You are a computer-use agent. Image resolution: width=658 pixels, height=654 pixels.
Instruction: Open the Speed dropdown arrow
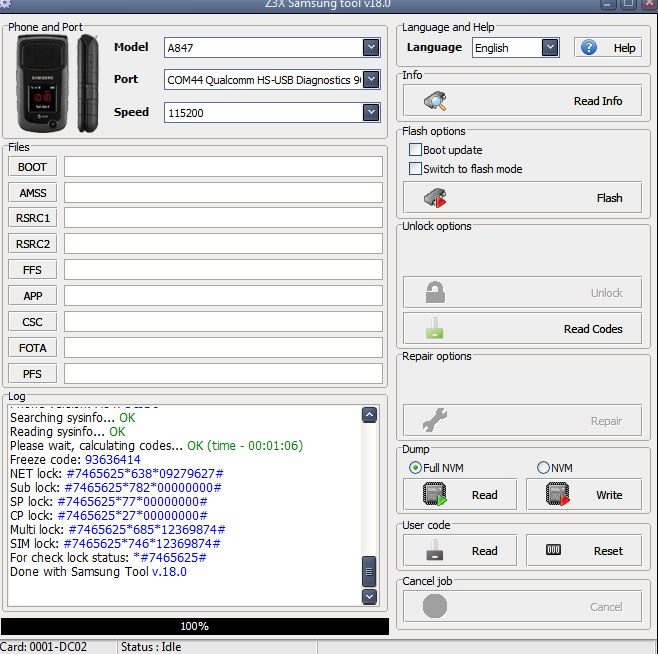click(371, 112)
